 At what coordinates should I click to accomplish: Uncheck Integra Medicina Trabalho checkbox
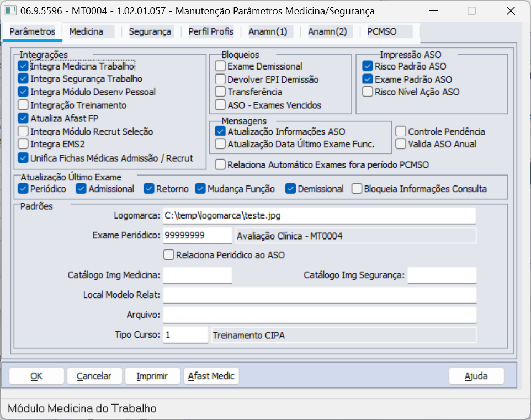point(23,66)
